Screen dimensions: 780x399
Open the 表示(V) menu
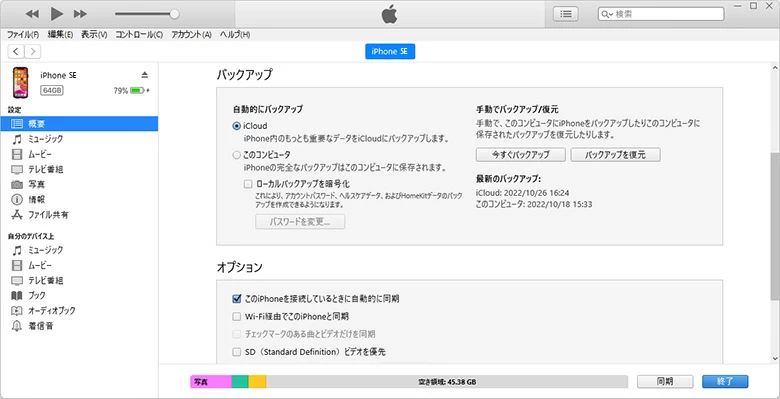point(94,34)
